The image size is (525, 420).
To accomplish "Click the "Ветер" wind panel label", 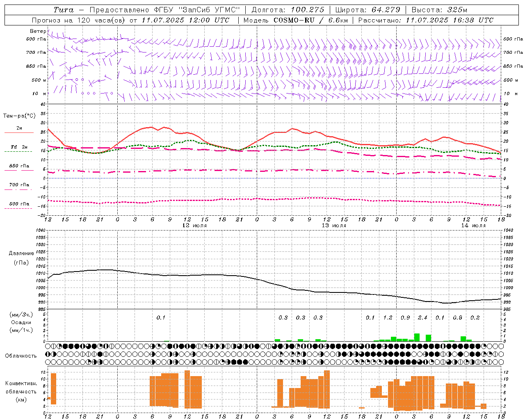I will (38, 31).
